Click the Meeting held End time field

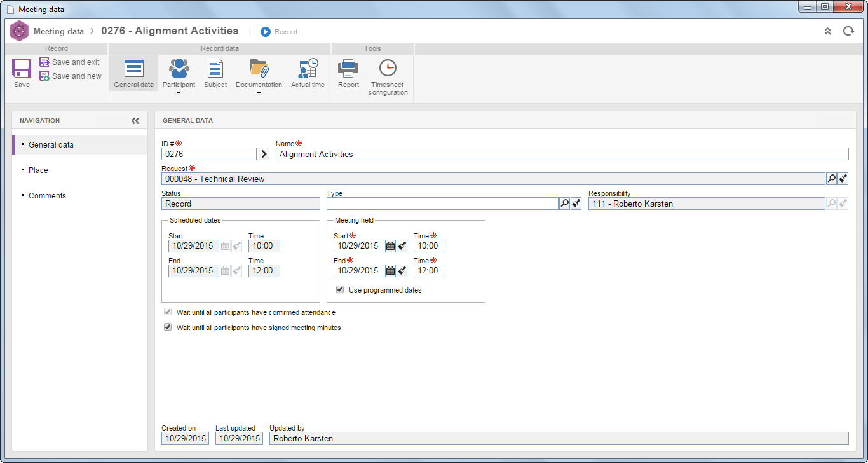coord(430,271)
